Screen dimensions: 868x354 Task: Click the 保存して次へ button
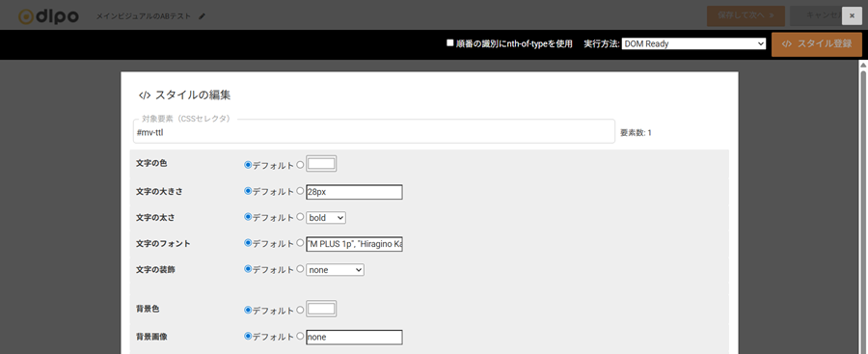(x=746, y=15)
